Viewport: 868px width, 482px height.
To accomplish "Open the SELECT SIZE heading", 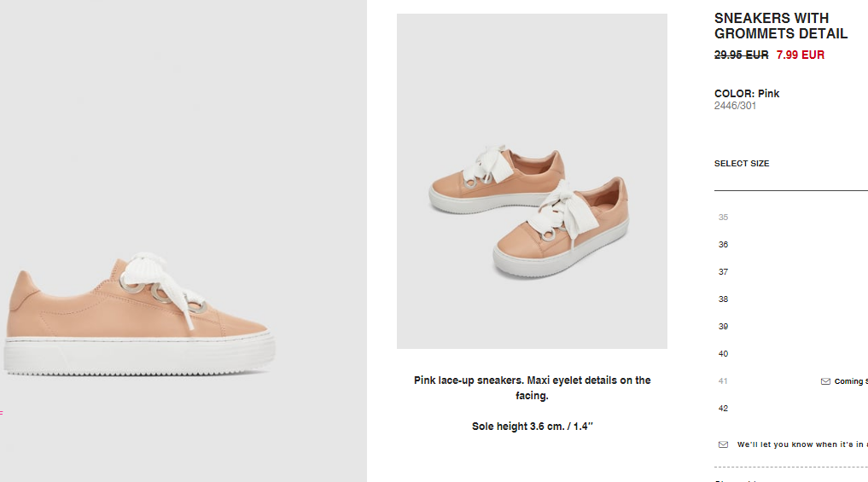I will point(741,163).
